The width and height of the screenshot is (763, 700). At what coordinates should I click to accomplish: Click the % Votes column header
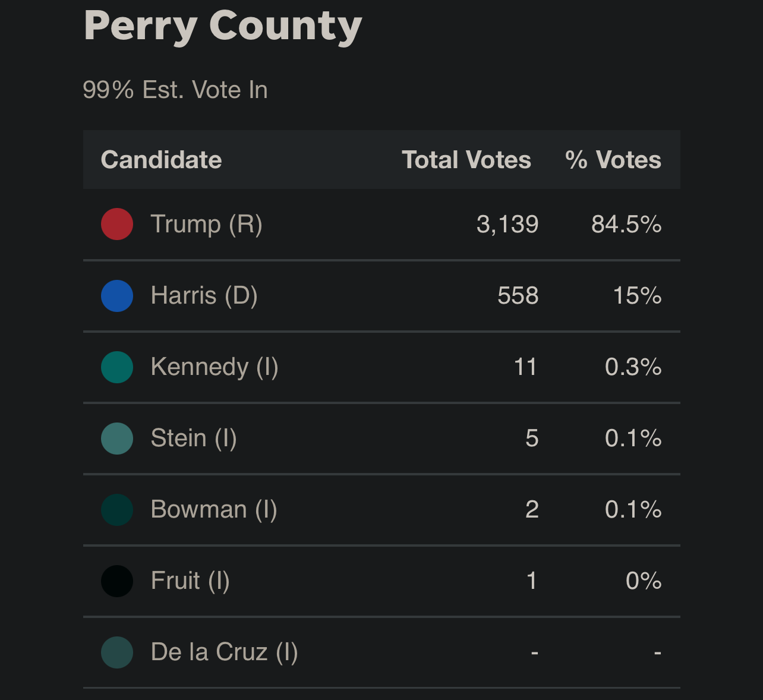pyautogui.click(x=613, y=160)
